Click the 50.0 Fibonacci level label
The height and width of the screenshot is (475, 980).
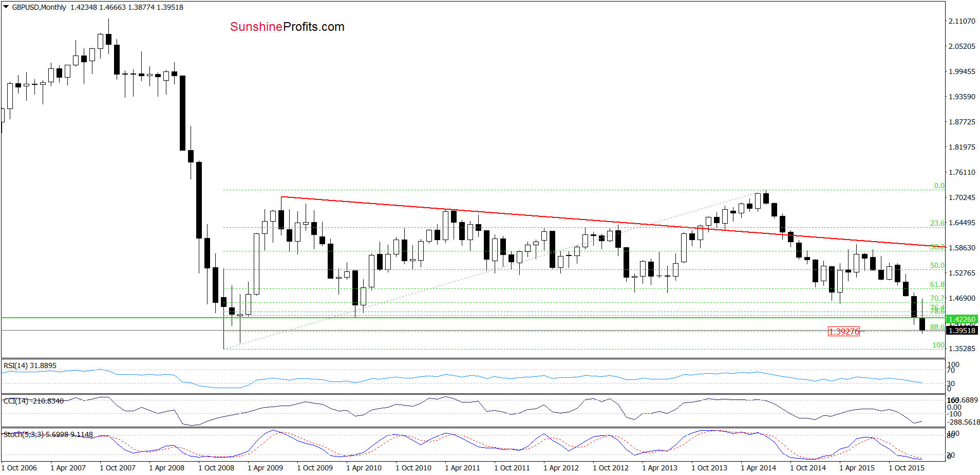[937, 266]
